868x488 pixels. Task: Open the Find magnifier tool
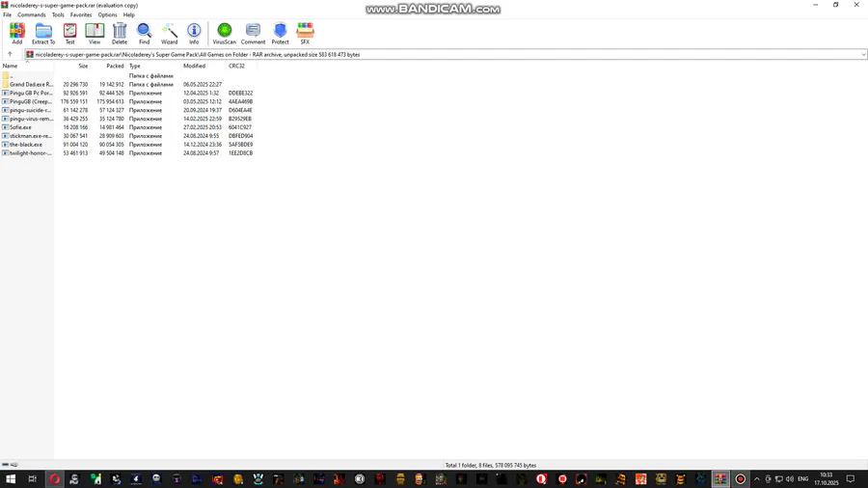point(144,33)
